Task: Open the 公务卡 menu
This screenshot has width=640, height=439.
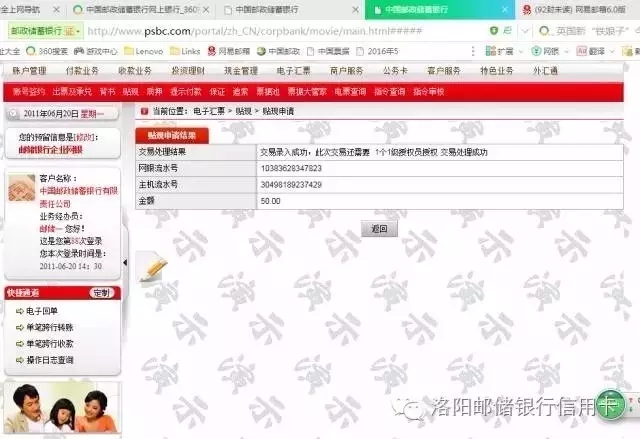Action: 396,71
